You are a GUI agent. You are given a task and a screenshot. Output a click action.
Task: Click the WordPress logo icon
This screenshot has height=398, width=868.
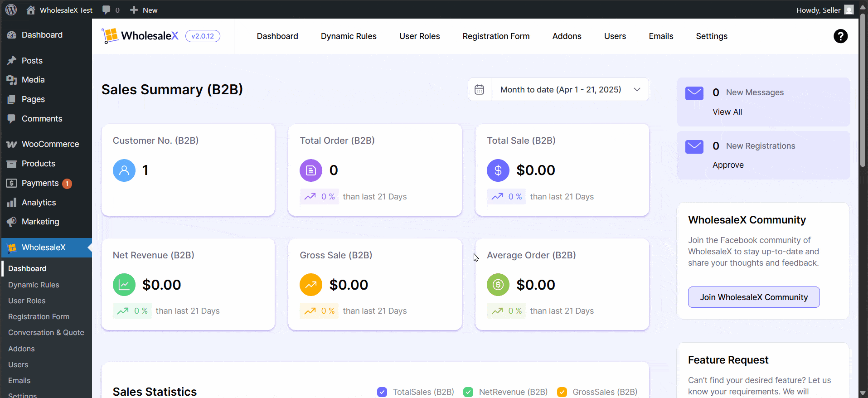pos(11,10)
